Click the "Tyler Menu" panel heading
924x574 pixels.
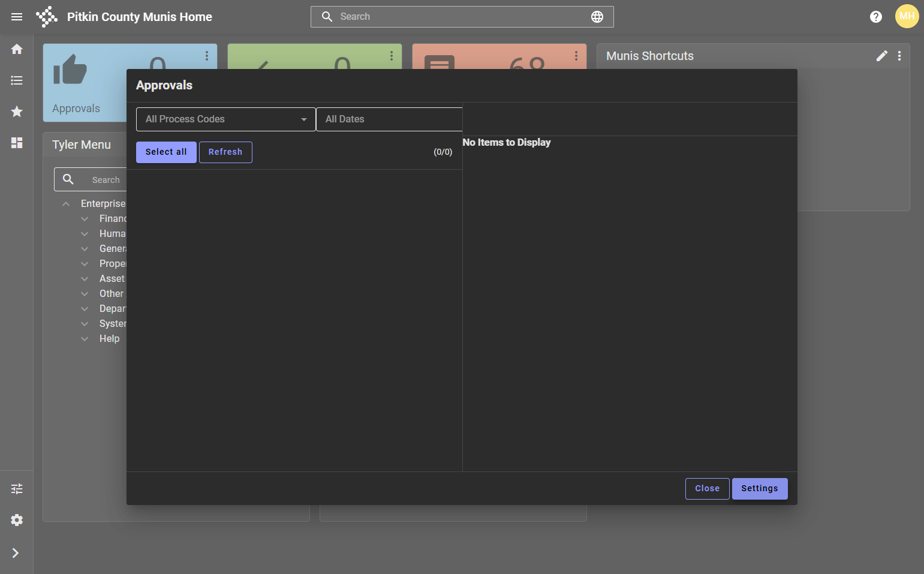pyautogui.click(x=82, y=145)
